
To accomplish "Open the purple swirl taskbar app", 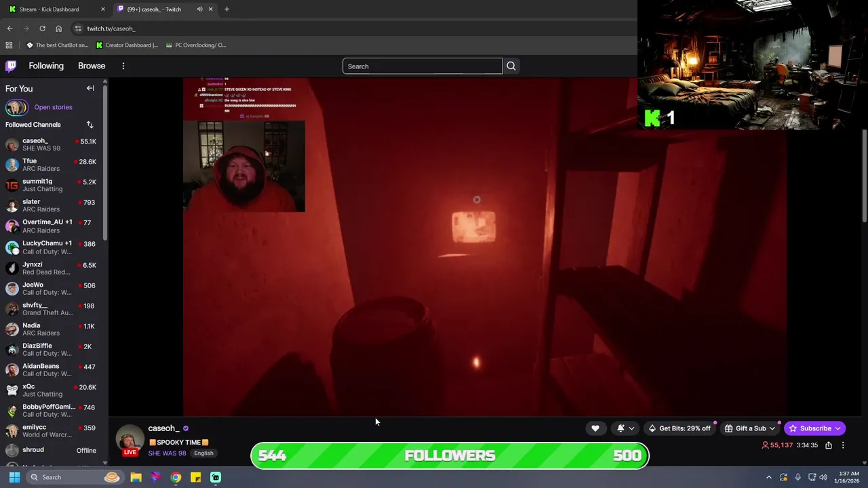I will coord(156,477).
